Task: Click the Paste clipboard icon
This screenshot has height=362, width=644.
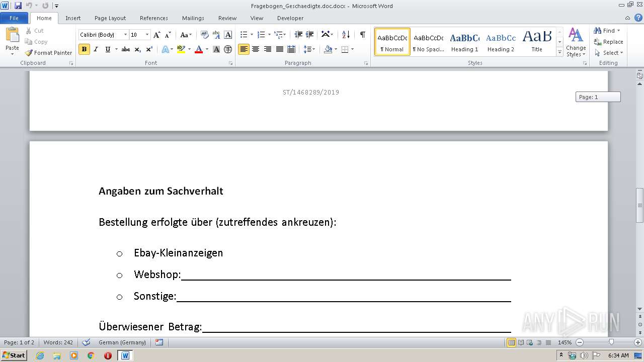Action: tap(12, 35)
